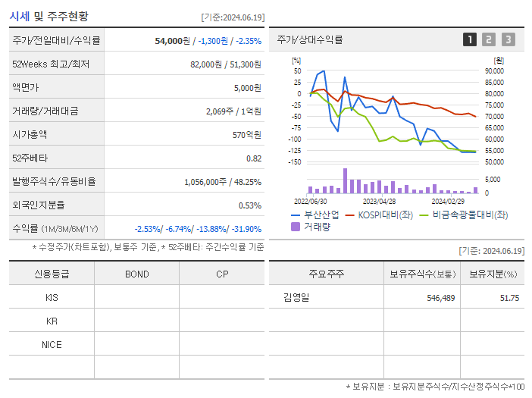Click the 82,000원 / 51,300원 52-week range
Image resolution: width=532 pixels, height=398 pixels.
(226, 64)
